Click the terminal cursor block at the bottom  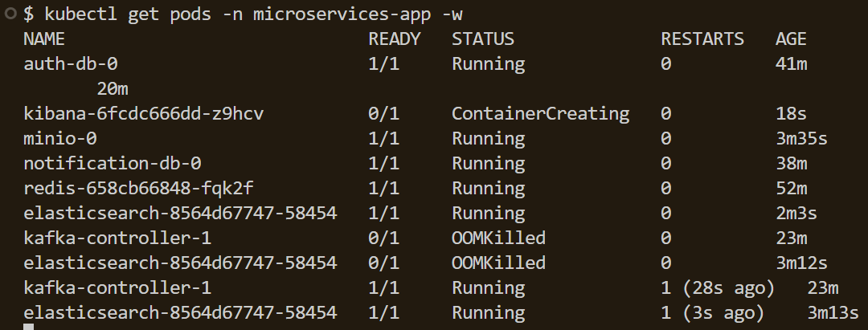tap(29, 327)
